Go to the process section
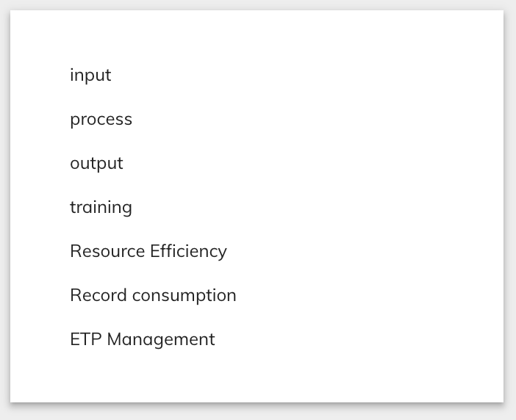This screenshot has height=420, width=516. [101, 119]
